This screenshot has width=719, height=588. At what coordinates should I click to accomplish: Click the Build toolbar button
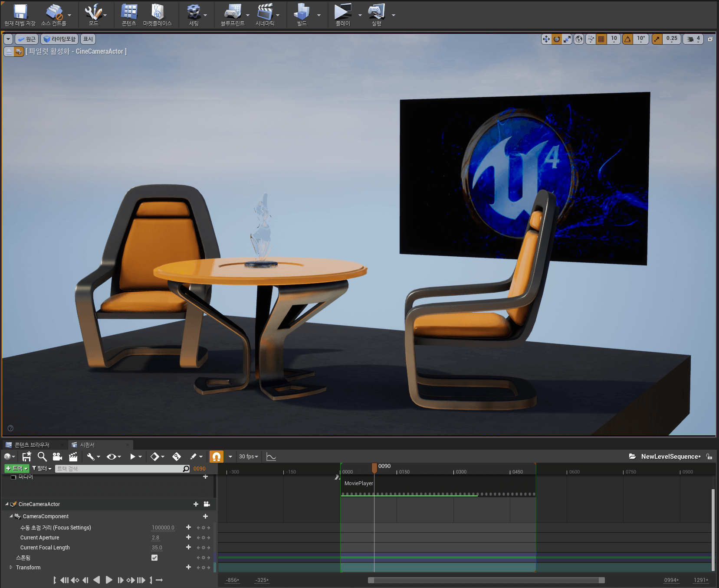pos(302,15)
